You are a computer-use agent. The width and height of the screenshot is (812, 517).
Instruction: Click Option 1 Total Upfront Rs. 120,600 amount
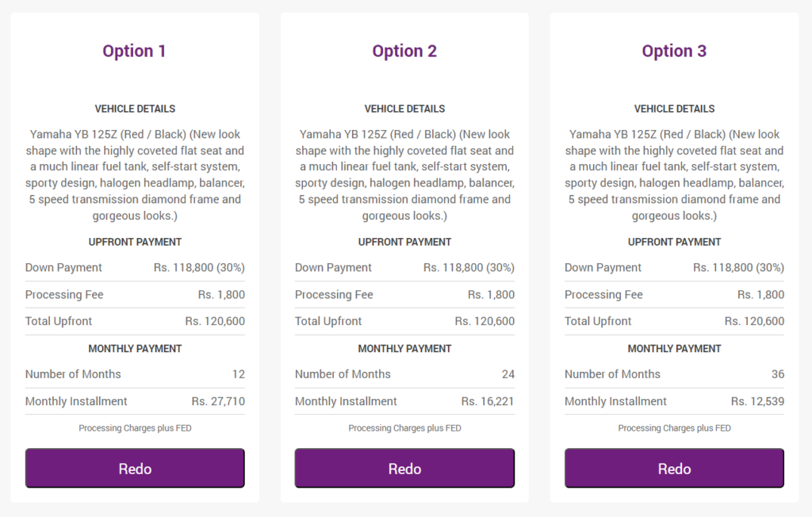point(215,321)
